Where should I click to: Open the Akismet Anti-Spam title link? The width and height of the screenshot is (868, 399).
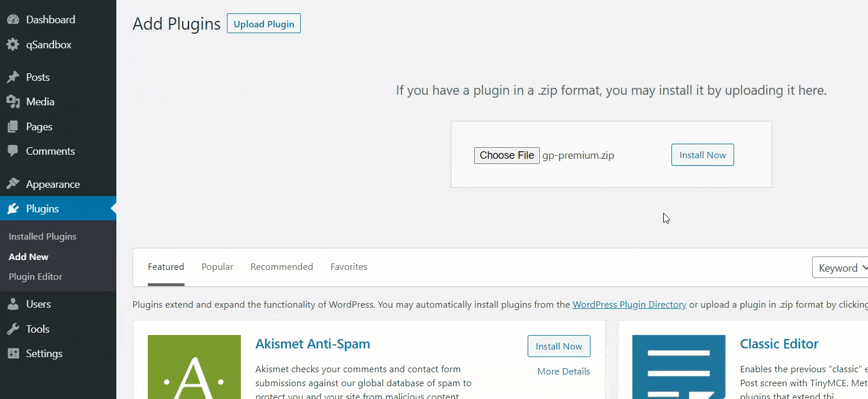pos(312,344)
